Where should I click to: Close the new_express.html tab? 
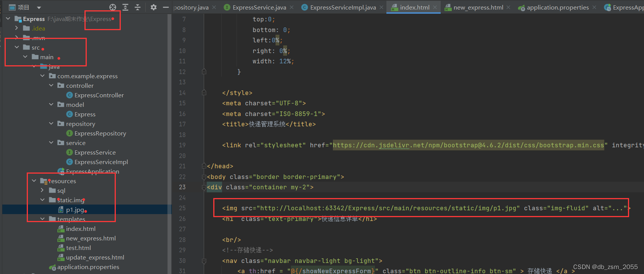[x=508, y=7]
